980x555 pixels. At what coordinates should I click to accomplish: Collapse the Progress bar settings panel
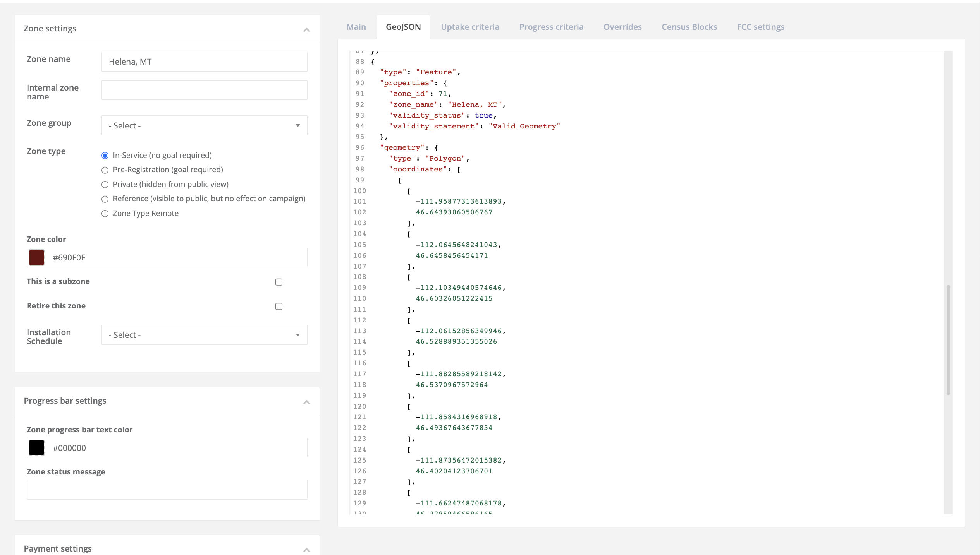(306, 402)
